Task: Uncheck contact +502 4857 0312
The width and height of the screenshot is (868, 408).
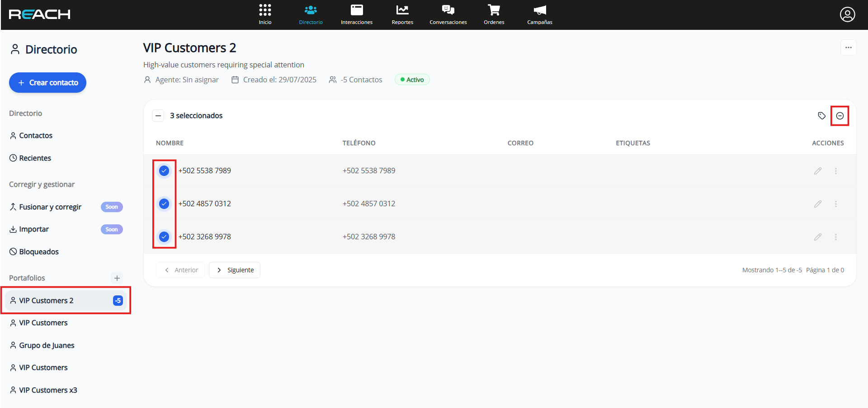Action: (164, 204)
